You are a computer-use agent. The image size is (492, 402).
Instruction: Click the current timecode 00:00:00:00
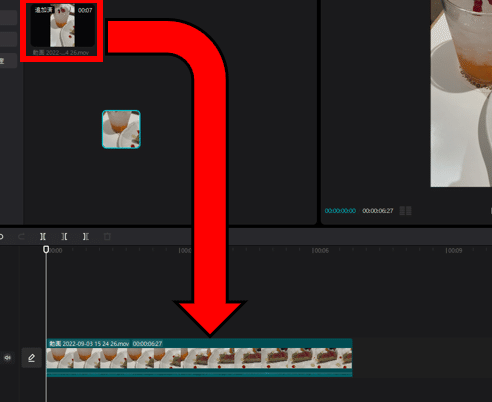click(340, 211)
